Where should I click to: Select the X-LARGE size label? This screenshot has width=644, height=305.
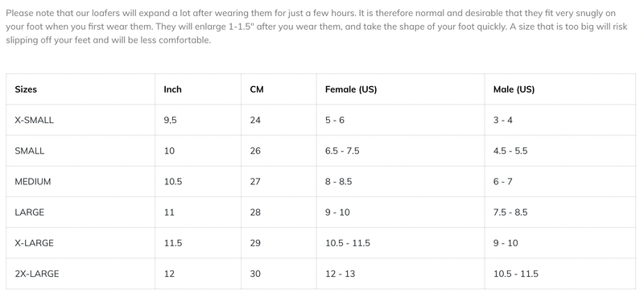pyautogui.click(x=34, y=243)
